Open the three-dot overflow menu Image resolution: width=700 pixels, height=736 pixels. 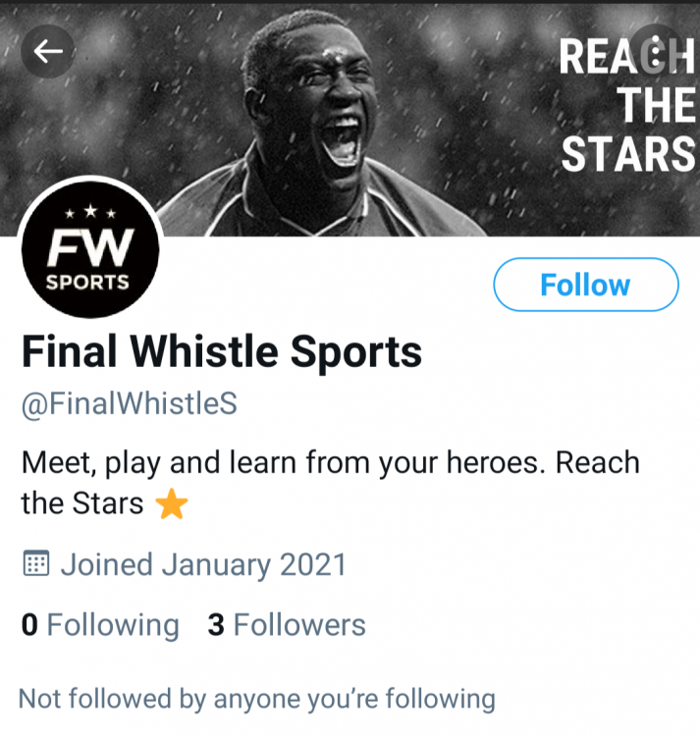(x=653, y=52)
